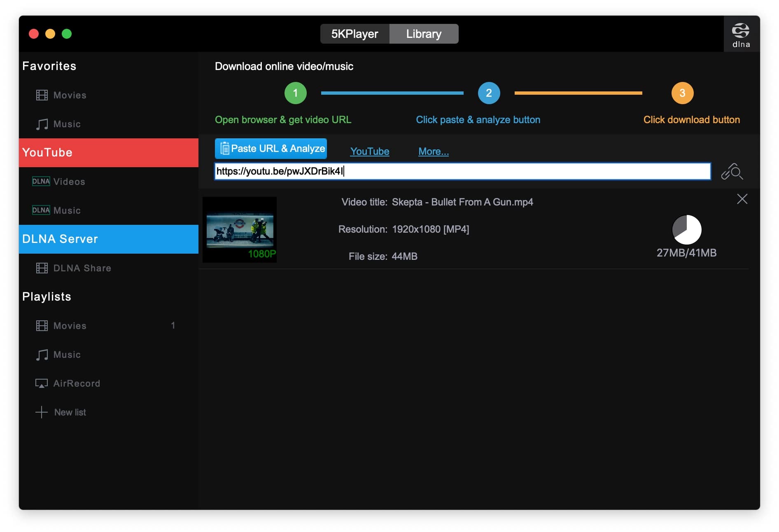Viewport: 779px width, 532px height.
Task: Click Open browser & get video URL text
Action: coord(283,120)
